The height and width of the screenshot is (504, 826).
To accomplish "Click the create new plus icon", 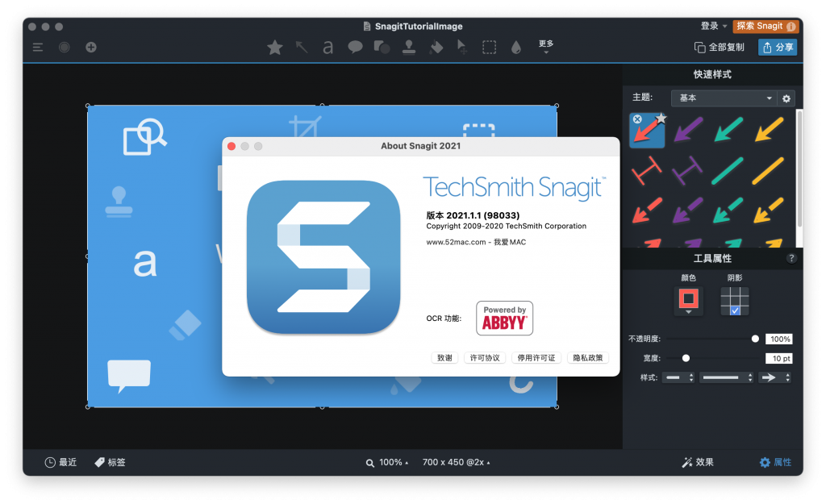I will coord(91,48).
